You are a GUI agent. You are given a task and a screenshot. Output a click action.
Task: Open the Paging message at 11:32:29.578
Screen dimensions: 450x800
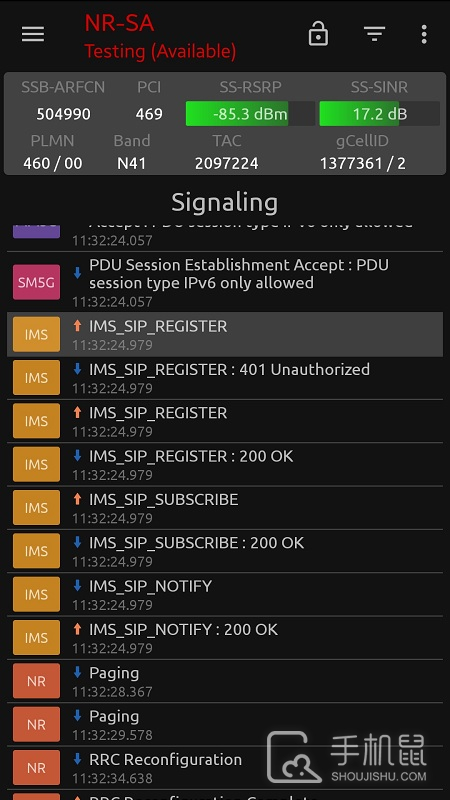tap(225, 725)
